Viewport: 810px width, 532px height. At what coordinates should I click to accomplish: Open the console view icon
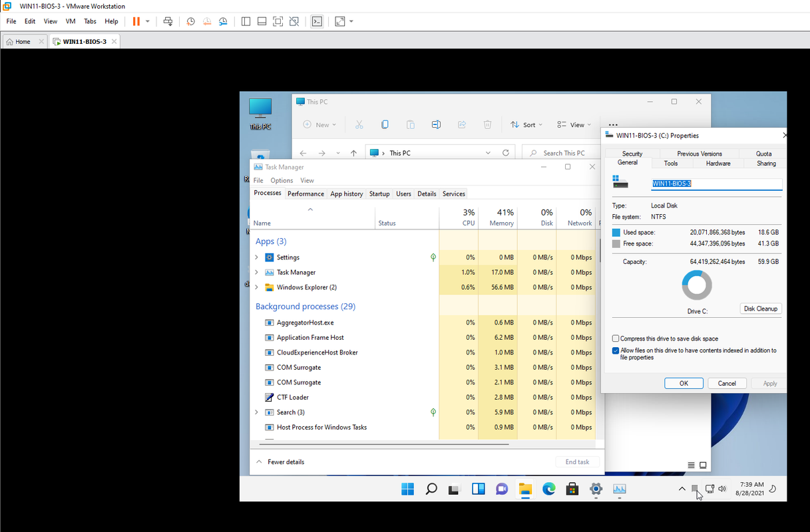[x=317, y=21]
